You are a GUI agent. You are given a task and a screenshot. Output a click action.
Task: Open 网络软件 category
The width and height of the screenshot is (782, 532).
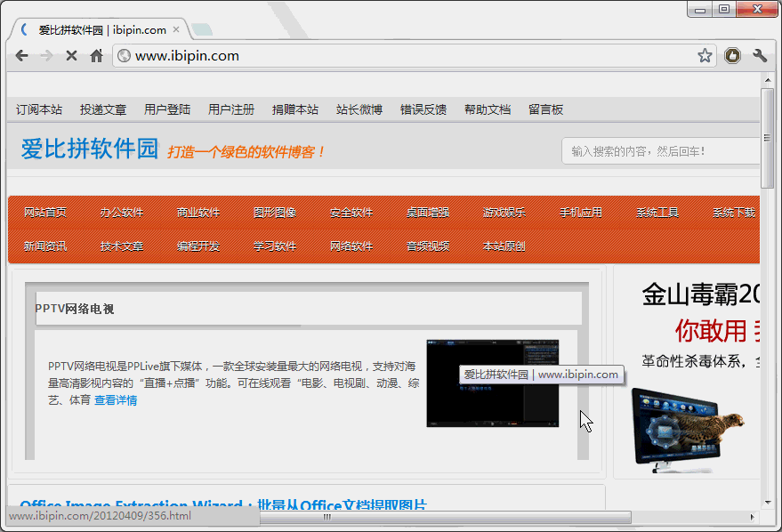[x=351, y=246]
